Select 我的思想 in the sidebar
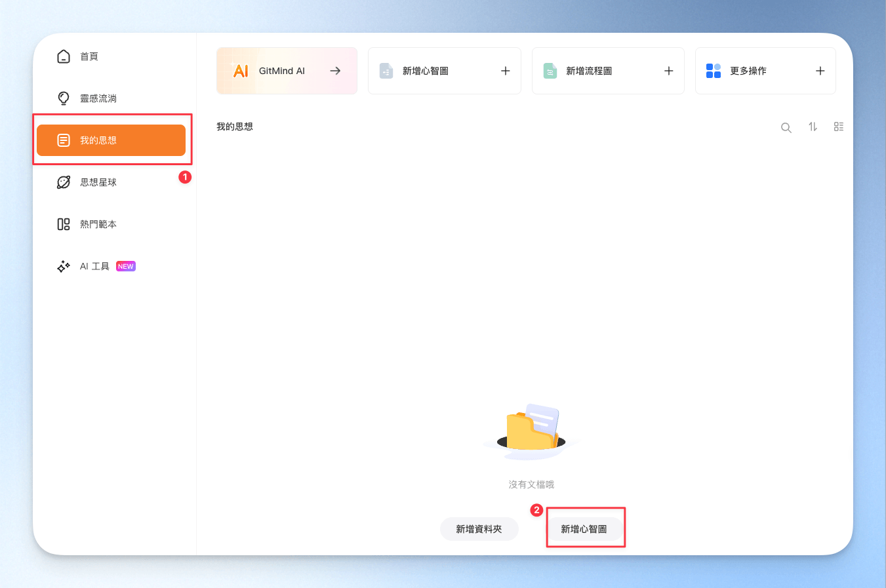 coord(111,140)
